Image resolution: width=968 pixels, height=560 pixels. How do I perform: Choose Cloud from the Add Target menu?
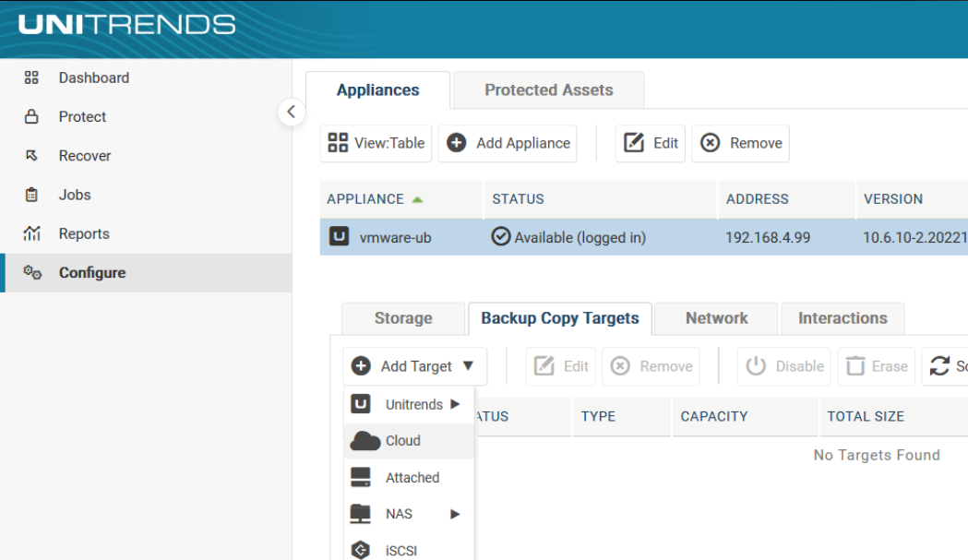[x=409, y=441]
